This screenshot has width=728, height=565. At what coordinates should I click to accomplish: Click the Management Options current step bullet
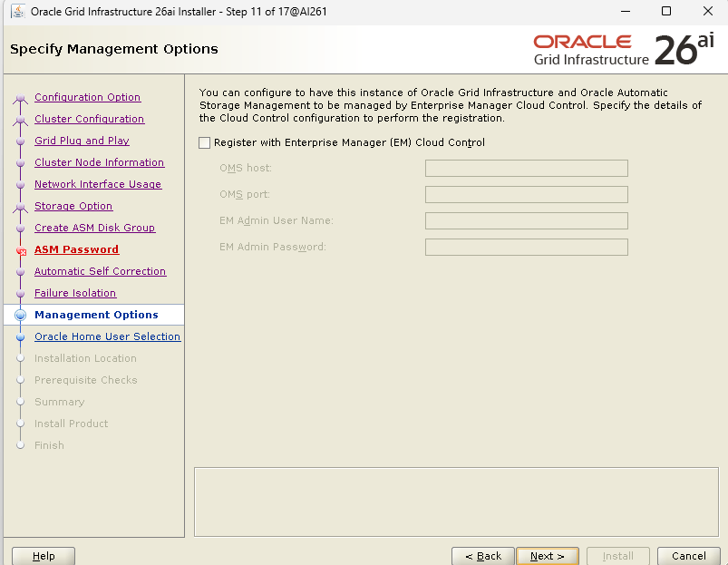tap(20, 316)
